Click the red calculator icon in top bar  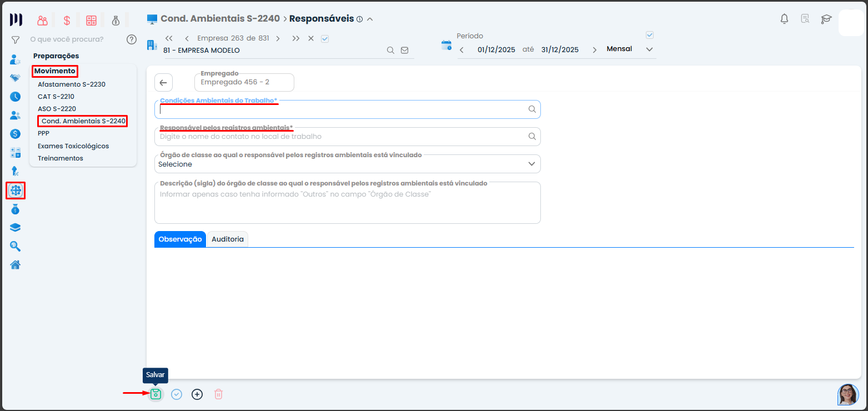[x=91, y=21]
